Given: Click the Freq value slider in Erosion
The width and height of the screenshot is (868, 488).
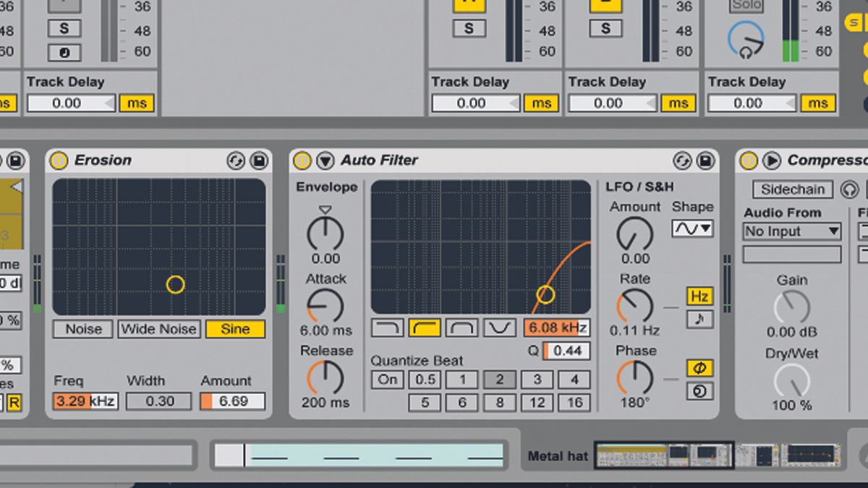Looking at the screenshot, I should click(84, 401).
